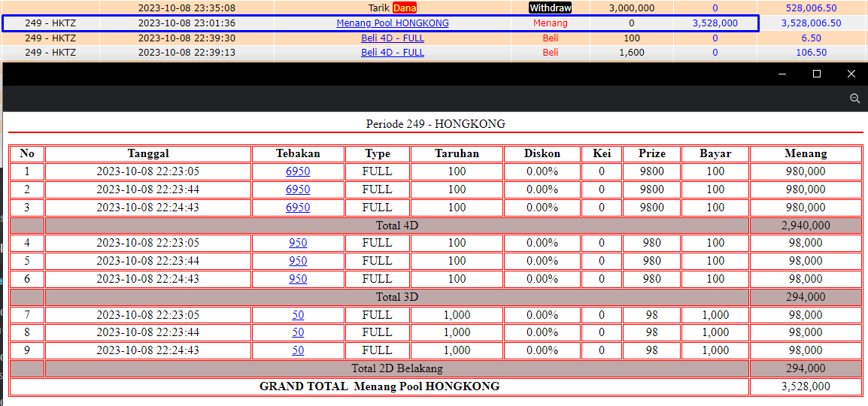Open the Menang Pool HONGKONG link
The height and width of the screenshot is (406, 868).
[393, 23]
